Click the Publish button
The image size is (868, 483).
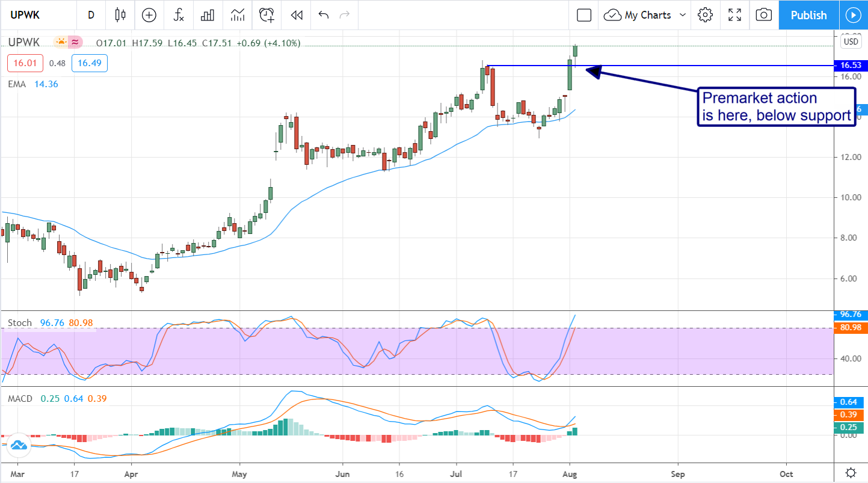tap(808, 15)
